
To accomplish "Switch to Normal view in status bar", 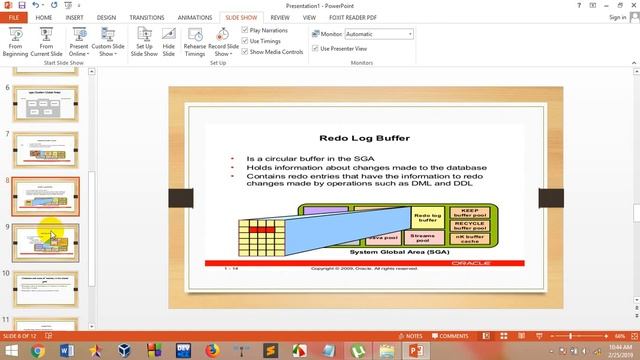I will pos(486,336).
